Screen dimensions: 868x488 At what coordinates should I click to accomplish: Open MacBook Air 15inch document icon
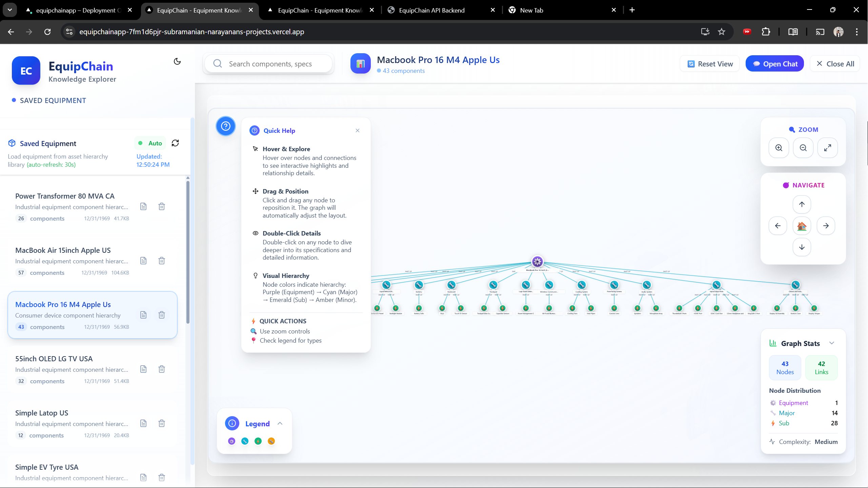tap(143, 261)
